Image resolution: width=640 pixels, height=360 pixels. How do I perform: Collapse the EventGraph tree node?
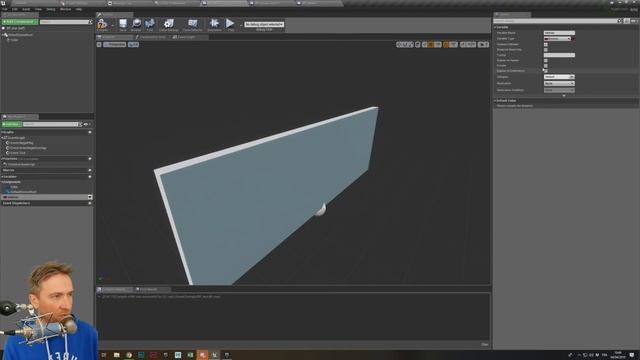pyautogui.click(x=3, y=138)
